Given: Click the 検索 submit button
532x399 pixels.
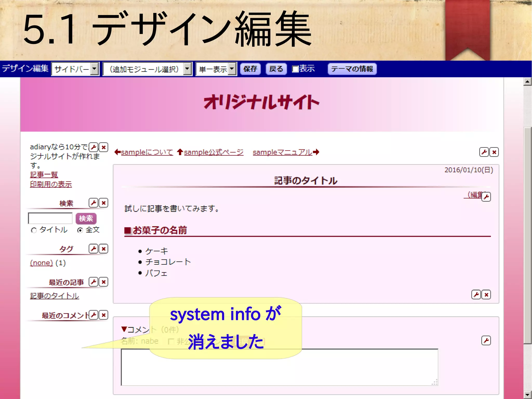Looking at the screenshot, I should point(86,218).
